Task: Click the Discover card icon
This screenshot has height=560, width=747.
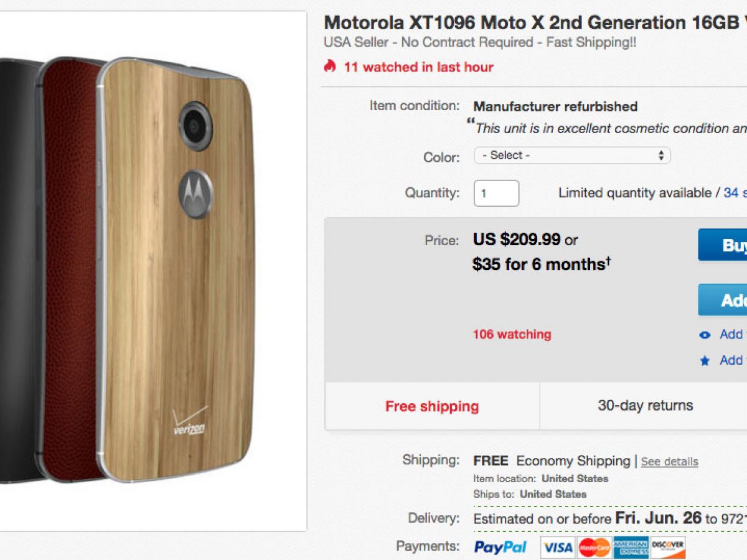Action: pos(668,547)
